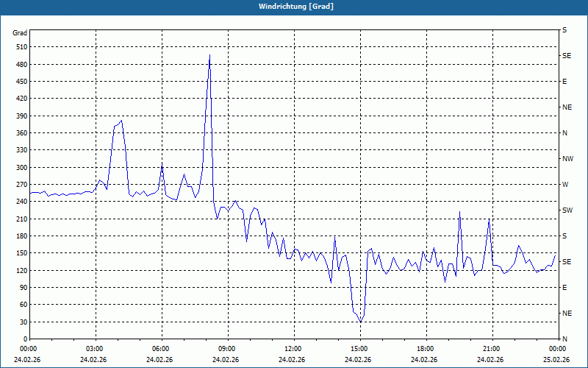Select the '24.02.26' date below 09:00
Viewport: 588px width, 368px height.
[x=226, y=360]
